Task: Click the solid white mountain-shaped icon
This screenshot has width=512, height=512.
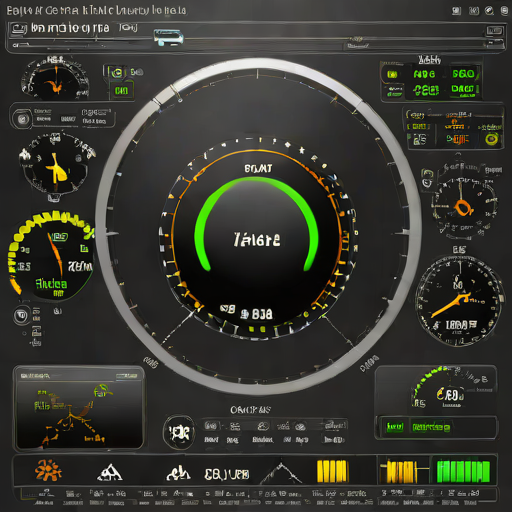Action: 110,472
